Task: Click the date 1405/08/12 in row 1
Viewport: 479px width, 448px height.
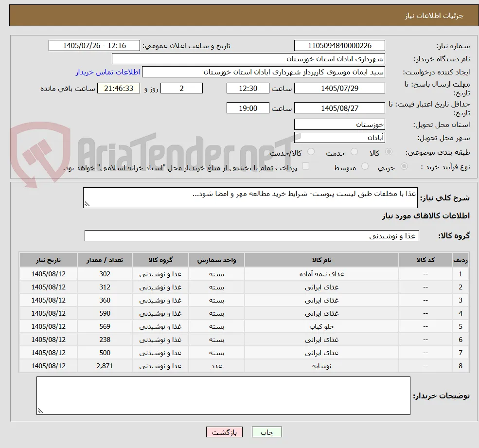Action: click(x=48, y=274)
